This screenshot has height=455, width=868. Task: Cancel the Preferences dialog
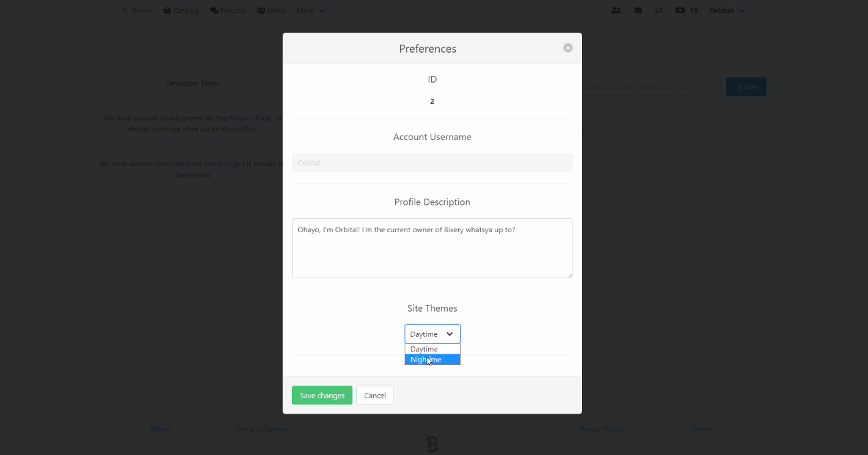point(375,396)
